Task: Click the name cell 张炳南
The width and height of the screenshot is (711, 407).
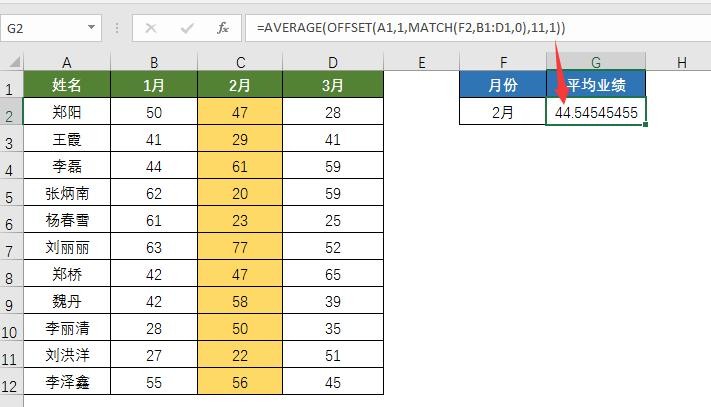Action: point(67,193)
